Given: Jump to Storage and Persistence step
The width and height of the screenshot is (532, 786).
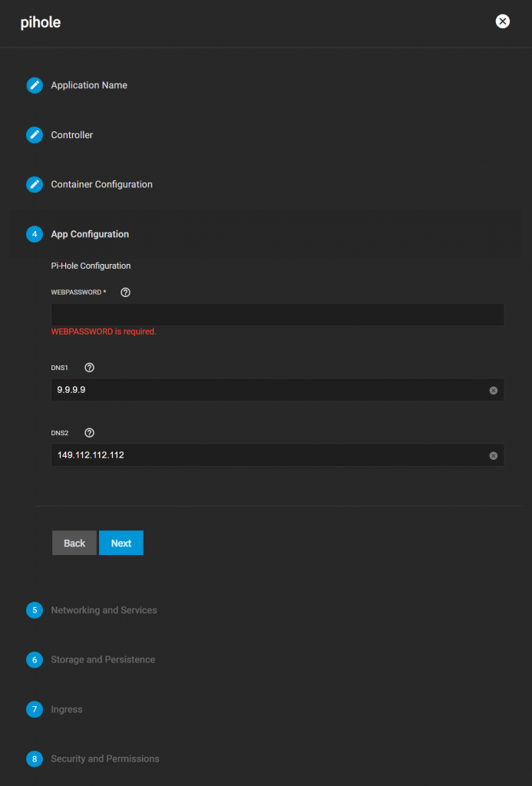Looking at the screenshot, I should (103, 659).
